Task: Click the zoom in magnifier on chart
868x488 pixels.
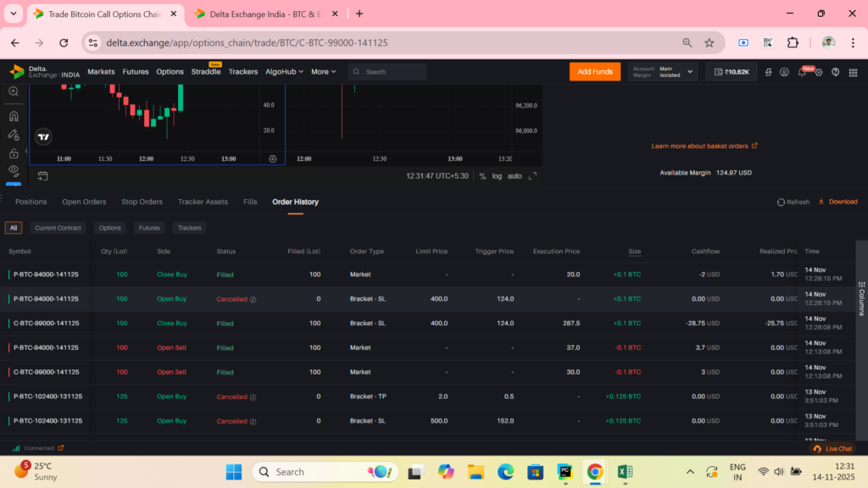Action: click(14, 91)
